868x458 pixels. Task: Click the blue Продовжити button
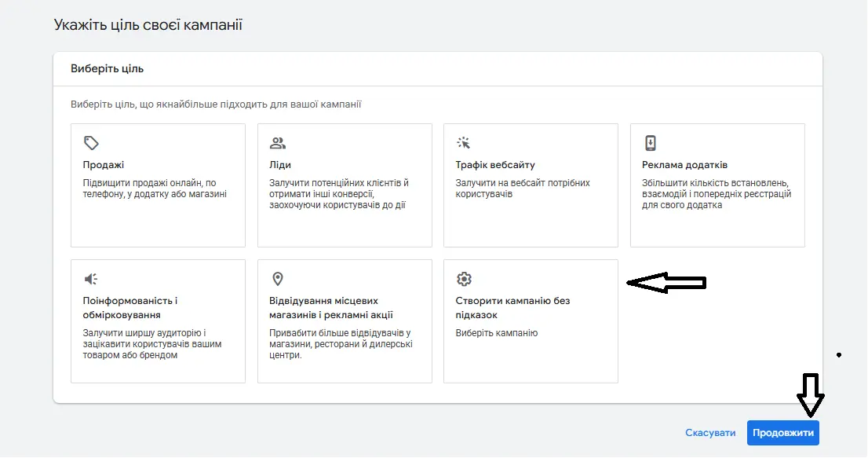pyautogui.click(x=782, y=433)
